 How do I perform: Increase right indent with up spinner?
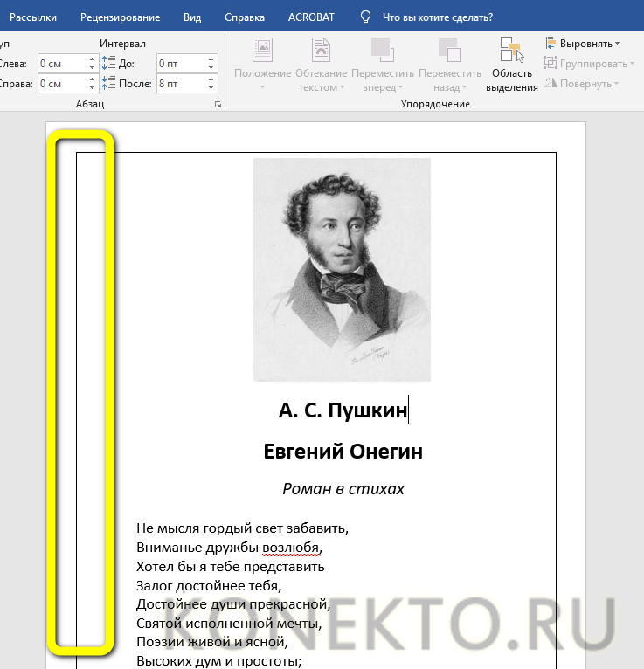pyautogui.click(x=92, y=79)
